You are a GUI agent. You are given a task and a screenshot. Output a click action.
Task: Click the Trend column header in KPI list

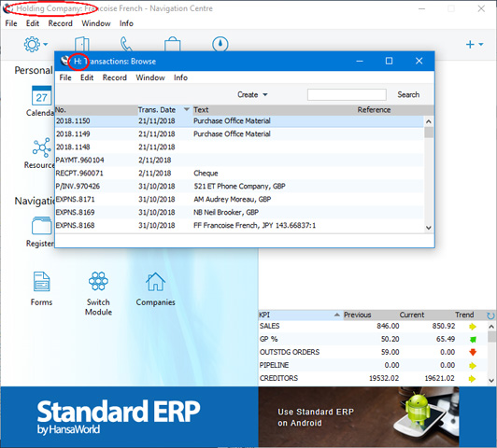tap(464, 315)
